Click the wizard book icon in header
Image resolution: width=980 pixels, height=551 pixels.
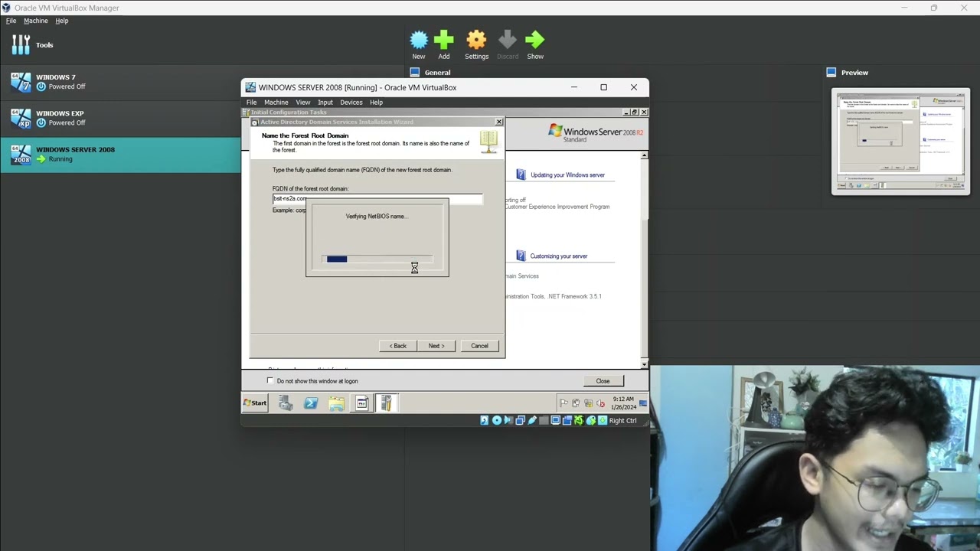488,140
